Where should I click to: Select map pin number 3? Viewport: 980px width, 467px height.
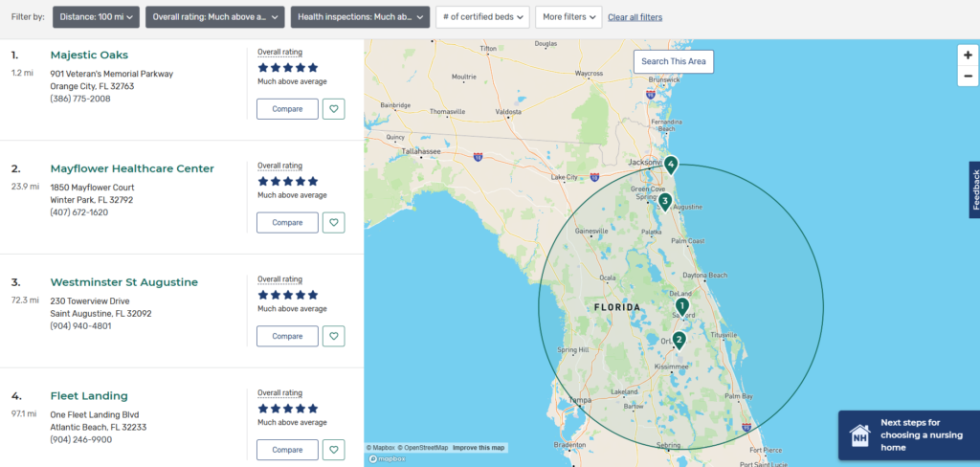pos(665,202)
